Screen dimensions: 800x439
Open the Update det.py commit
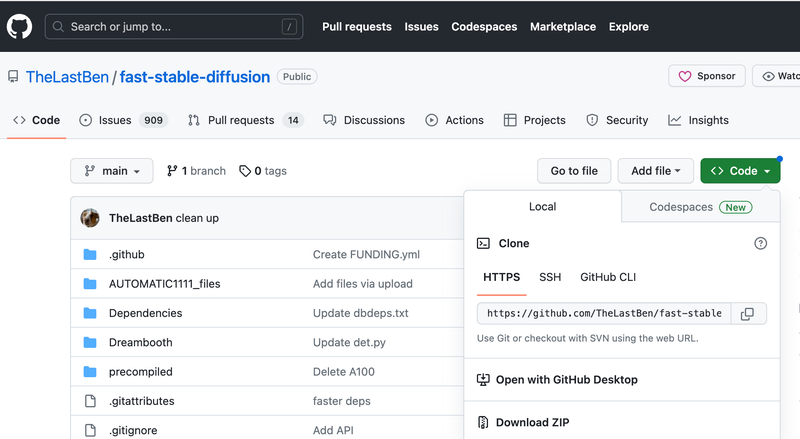[x=349, y=343]
